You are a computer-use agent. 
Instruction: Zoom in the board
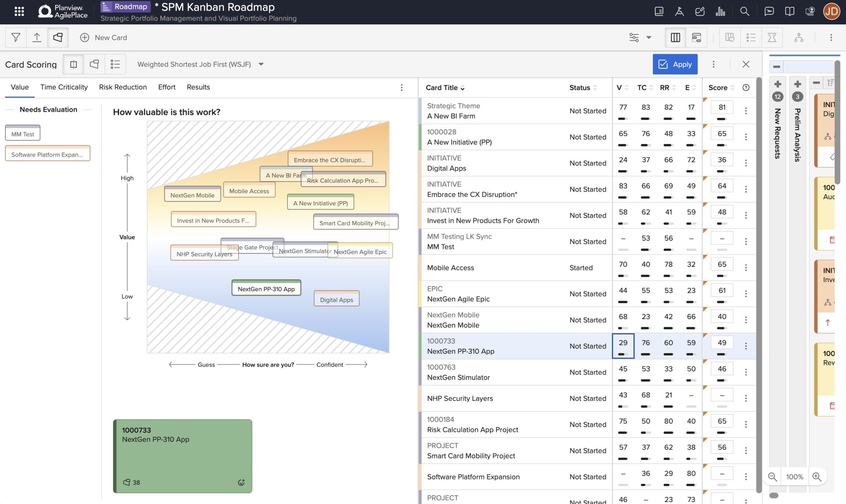[817, 477]
